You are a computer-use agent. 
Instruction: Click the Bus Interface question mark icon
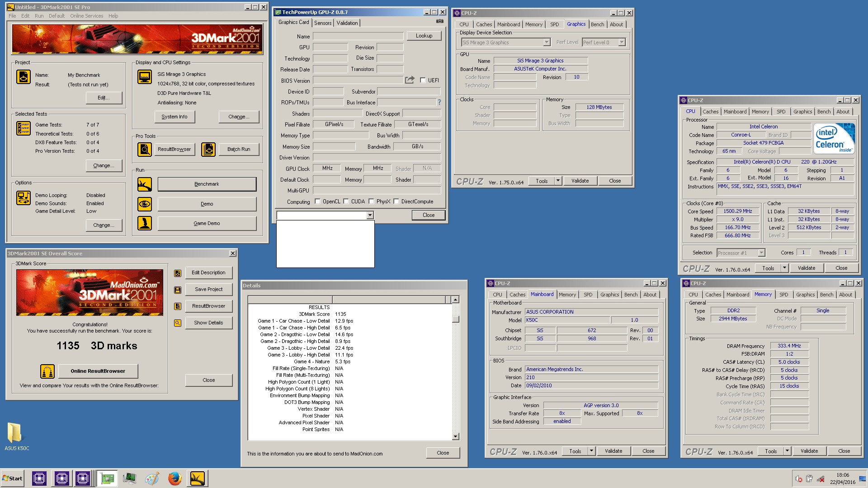click(x=439, y=102)
